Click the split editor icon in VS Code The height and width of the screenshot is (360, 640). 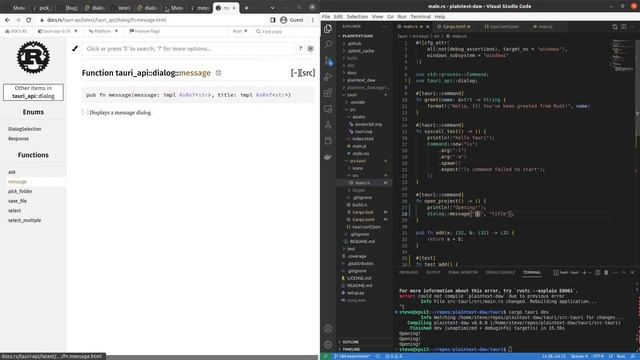coord(624,27)
